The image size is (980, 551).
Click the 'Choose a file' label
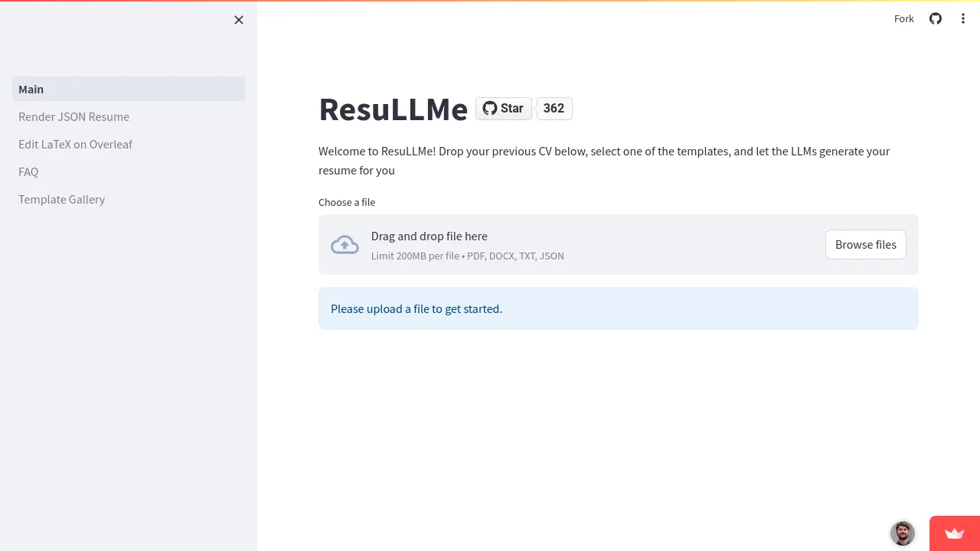[x=347, y=202]
